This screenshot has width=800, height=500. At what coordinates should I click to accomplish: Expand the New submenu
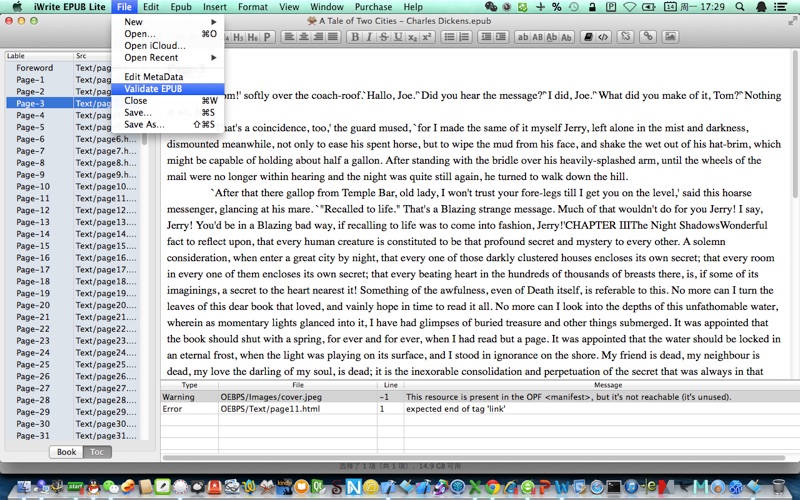click(x=168, y=22)
